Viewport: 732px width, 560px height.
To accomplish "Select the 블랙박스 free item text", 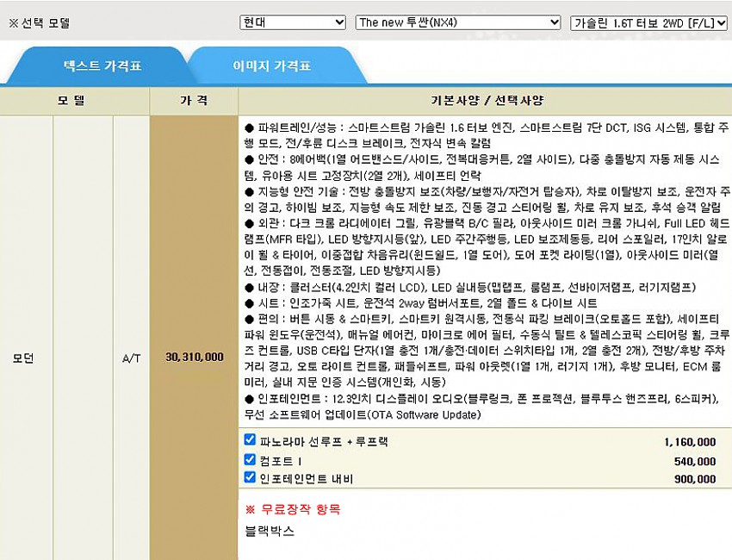I will [270, 531].
